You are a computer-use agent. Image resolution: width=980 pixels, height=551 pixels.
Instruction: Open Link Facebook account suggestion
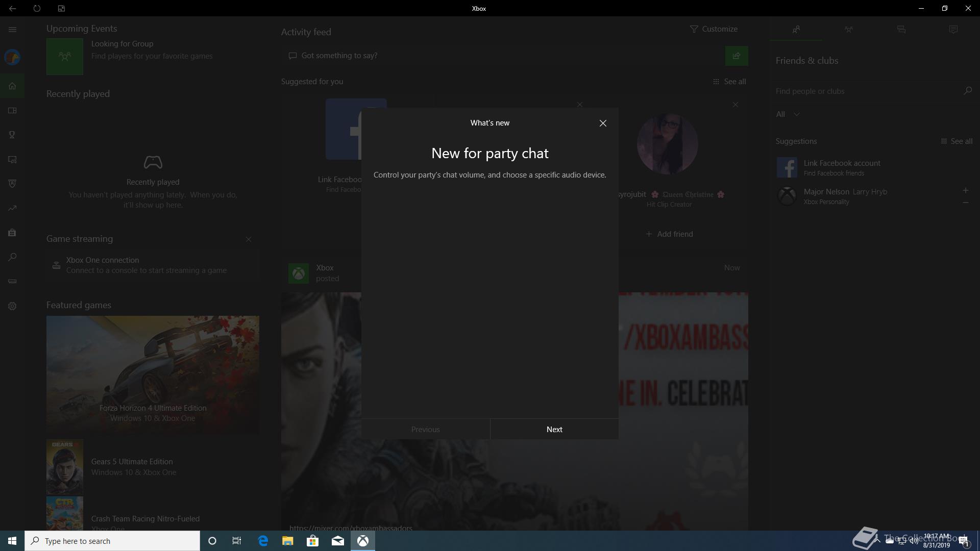coord(874,167)
